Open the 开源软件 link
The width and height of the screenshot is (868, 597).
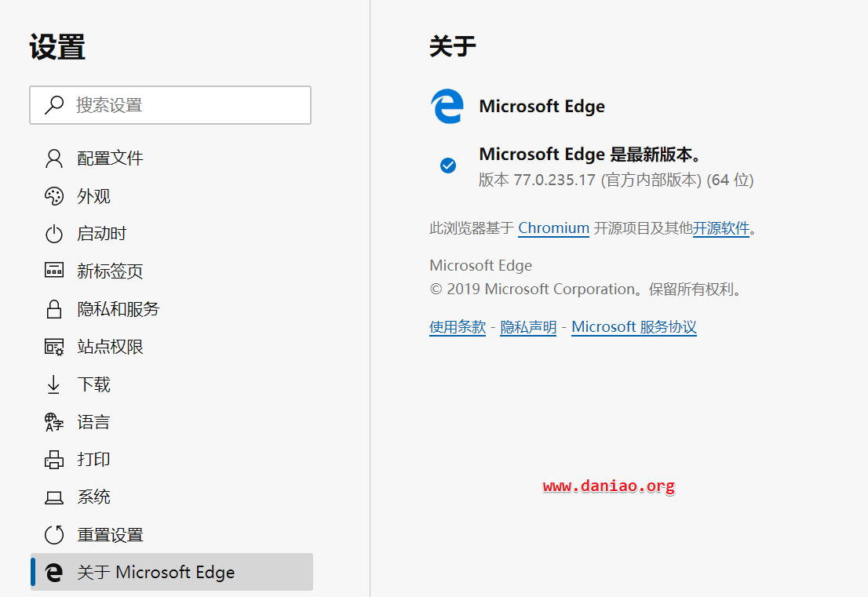tap(720, 228)
